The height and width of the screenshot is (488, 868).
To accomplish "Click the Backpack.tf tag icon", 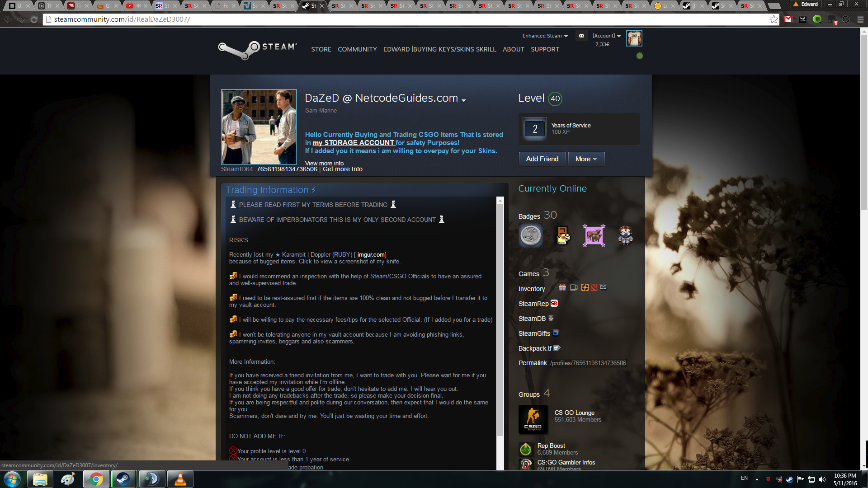I will (x=557, y=348).
